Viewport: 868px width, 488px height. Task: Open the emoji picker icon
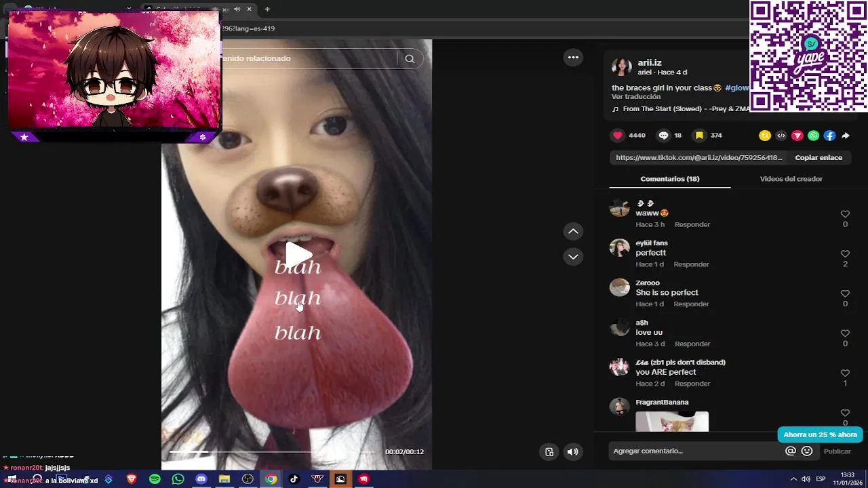pyautogui.click(x=807, y=451)
